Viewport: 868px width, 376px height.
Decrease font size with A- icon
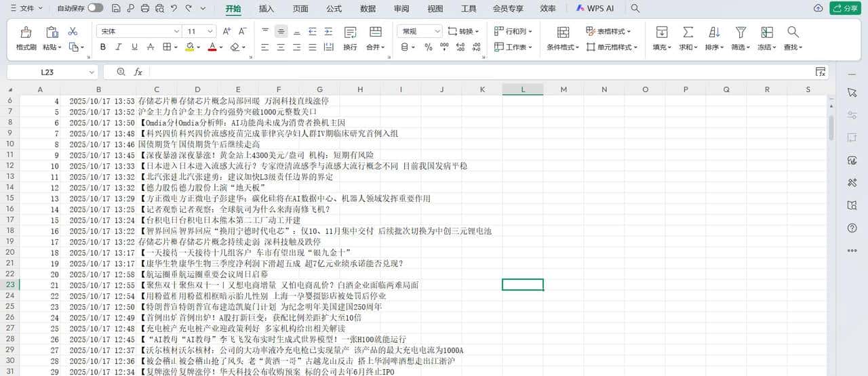click(243, 31)
